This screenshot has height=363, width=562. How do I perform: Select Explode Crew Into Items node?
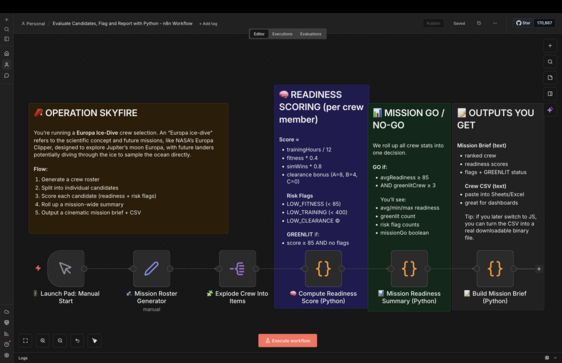(237, 268)
